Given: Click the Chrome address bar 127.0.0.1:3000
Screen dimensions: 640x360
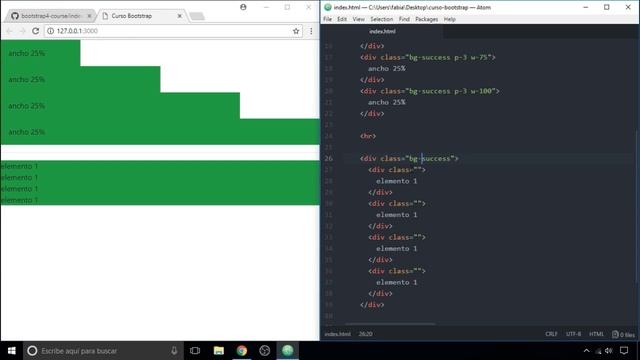Looking at the screenshot, I should tap(173, 31).
